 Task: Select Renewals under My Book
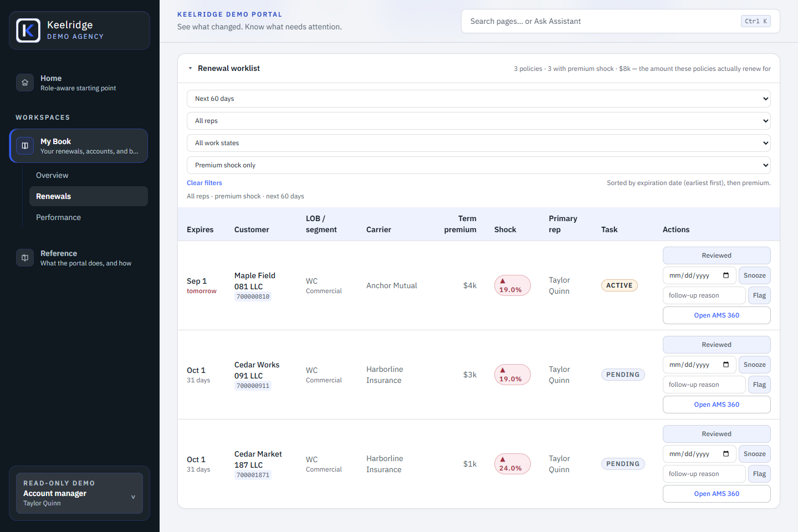[x=88, y=196]
